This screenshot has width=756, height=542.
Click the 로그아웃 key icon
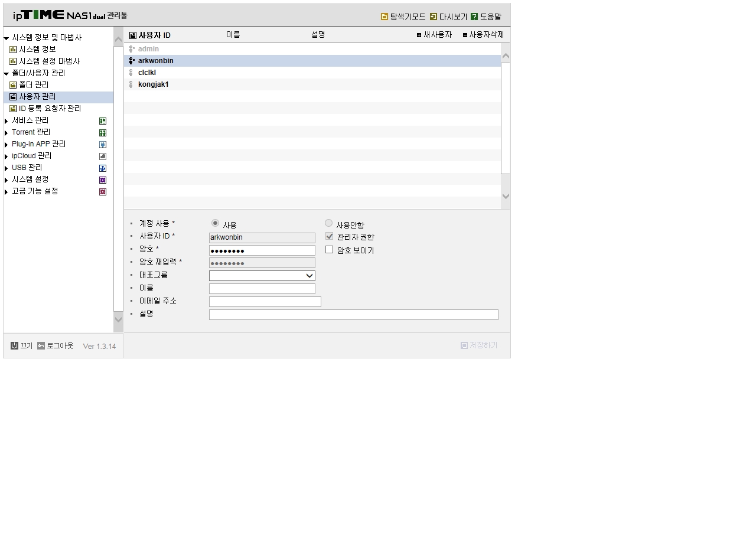click(41, 345)
